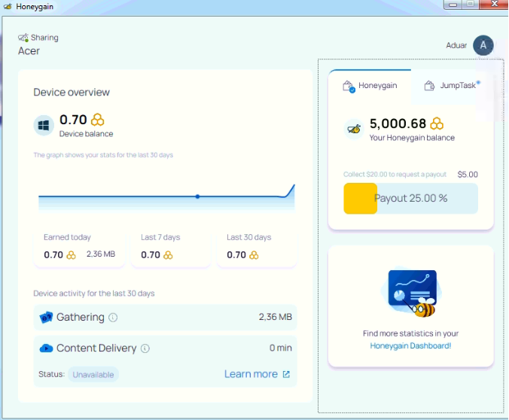Viewport: 509px width, 420px height.
Task: Click the Sharing status text
Action: click(44, 38)
